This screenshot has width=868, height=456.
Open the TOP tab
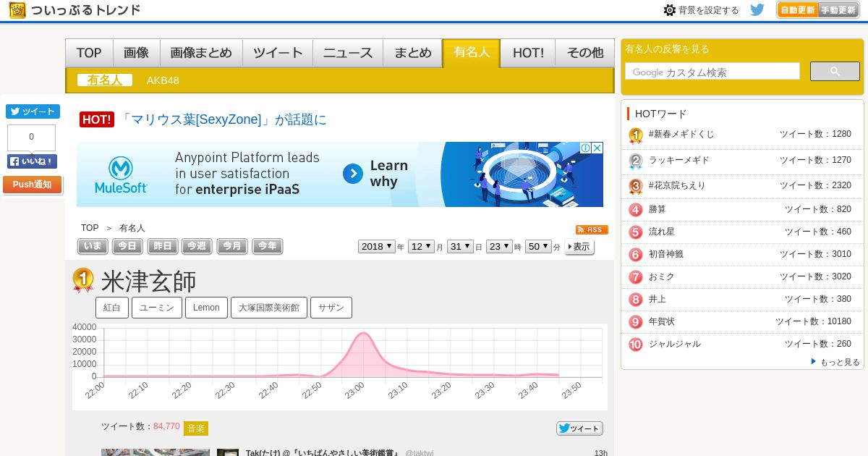pyautogui.click(x=89, y=53)
